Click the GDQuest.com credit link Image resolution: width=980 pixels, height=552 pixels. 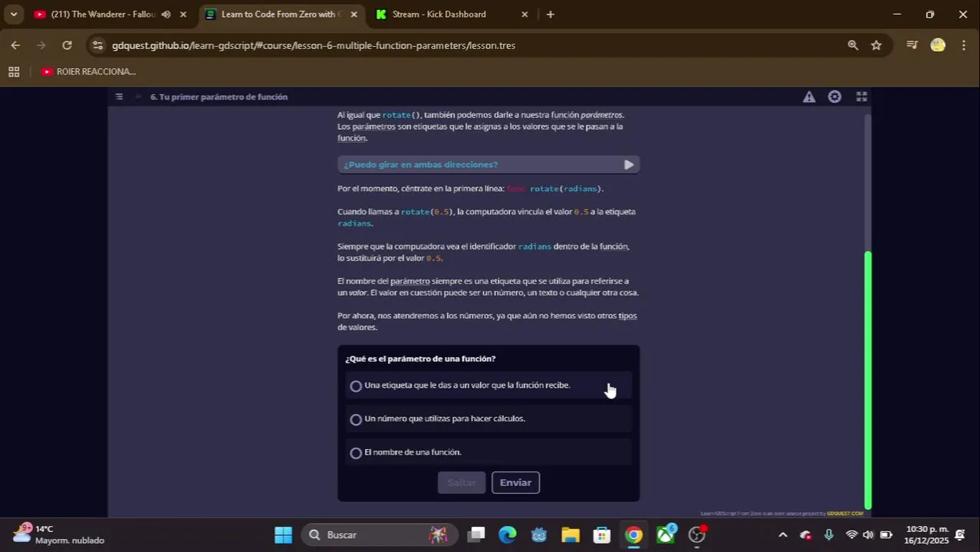(845, 514)
